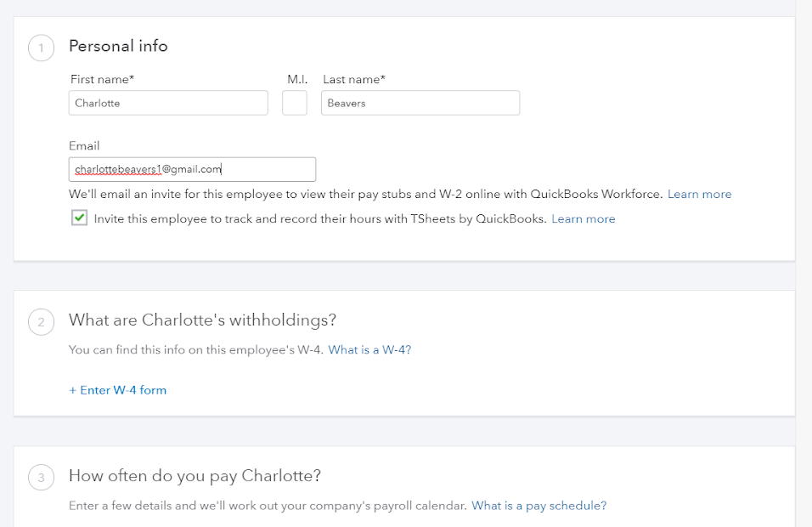Click the step 3 circle icon

[41, 478]
